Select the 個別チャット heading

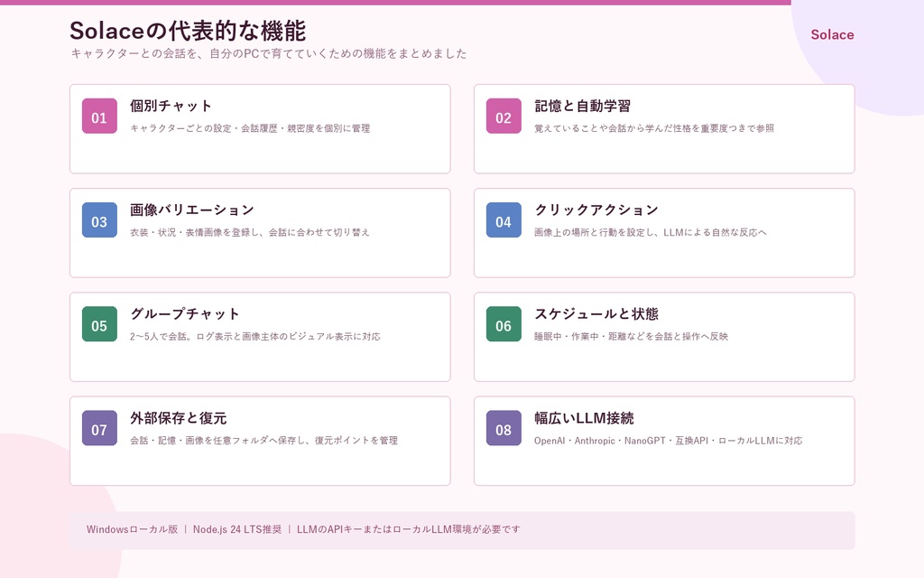pyautogui.click(x=171, y=107)
